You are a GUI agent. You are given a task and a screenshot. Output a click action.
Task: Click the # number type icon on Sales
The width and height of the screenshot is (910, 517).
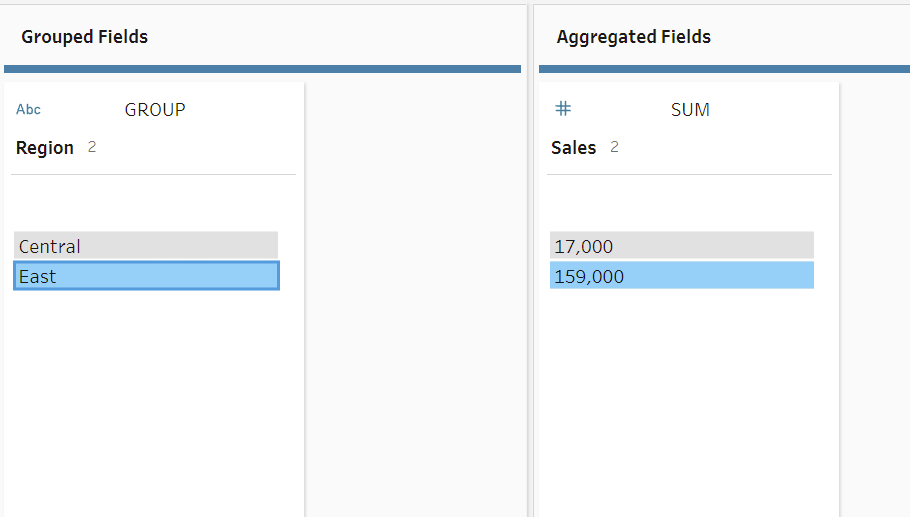pos(563,109)
